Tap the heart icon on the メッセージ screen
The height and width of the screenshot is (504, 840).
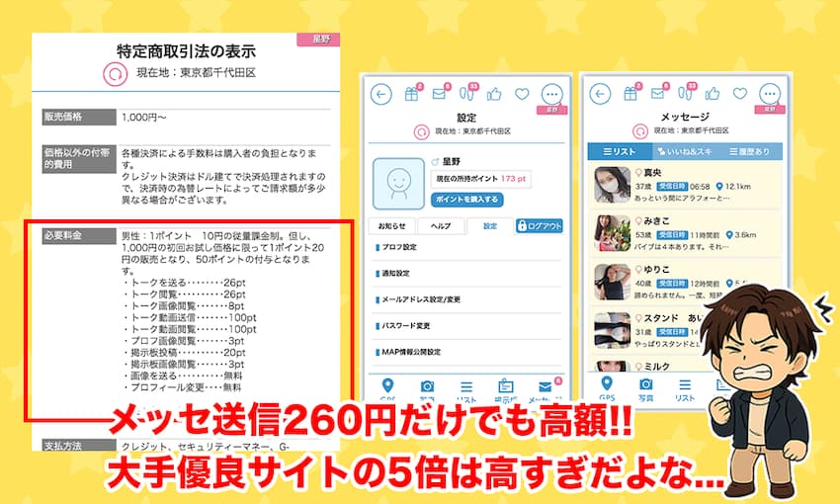[x=741, y=94]
